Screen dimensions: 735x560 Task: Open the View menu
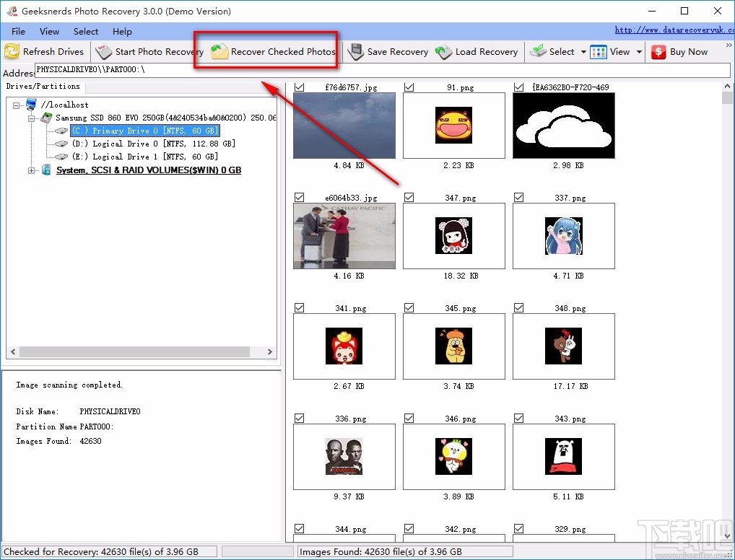(x=49, y=32)
